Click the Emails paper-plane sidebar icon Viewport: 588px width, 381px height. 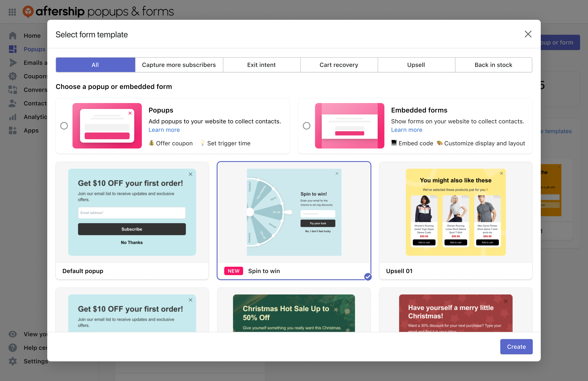pos(13,63)
